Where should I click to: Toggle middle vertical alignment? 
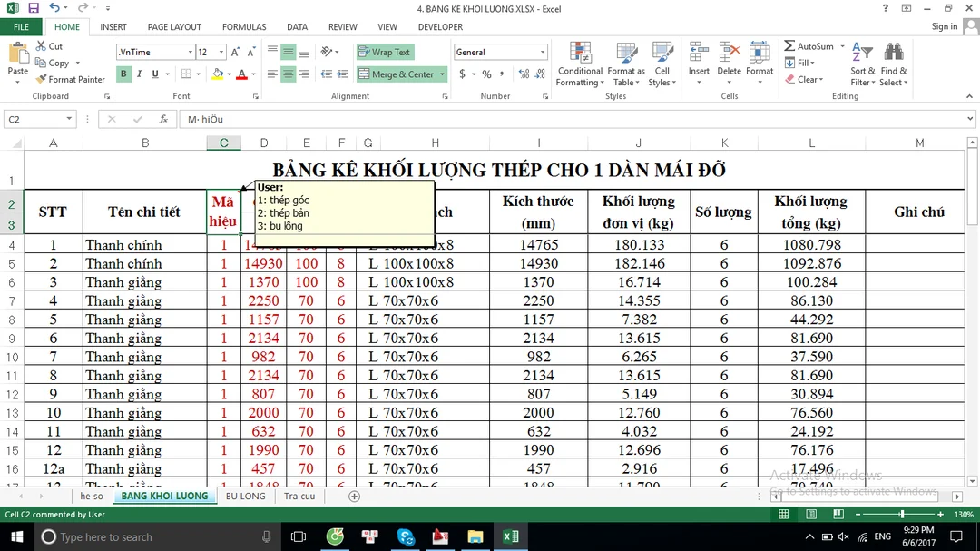click(x=289, y=52)
